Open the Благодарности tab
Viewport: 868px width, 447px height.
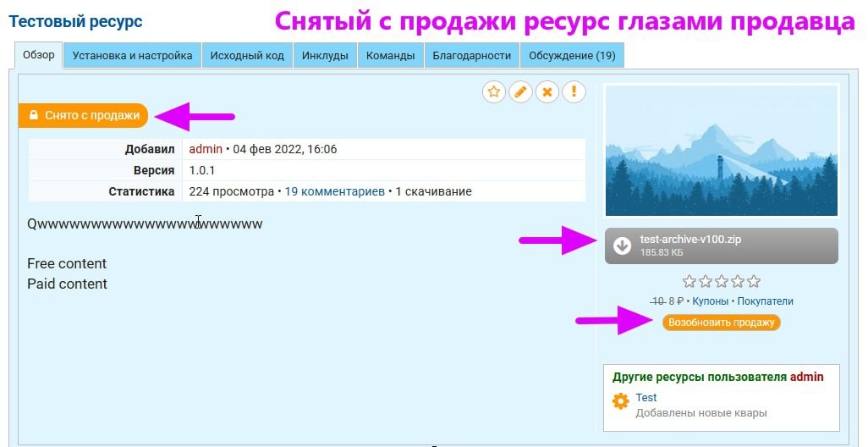(471, 56)
